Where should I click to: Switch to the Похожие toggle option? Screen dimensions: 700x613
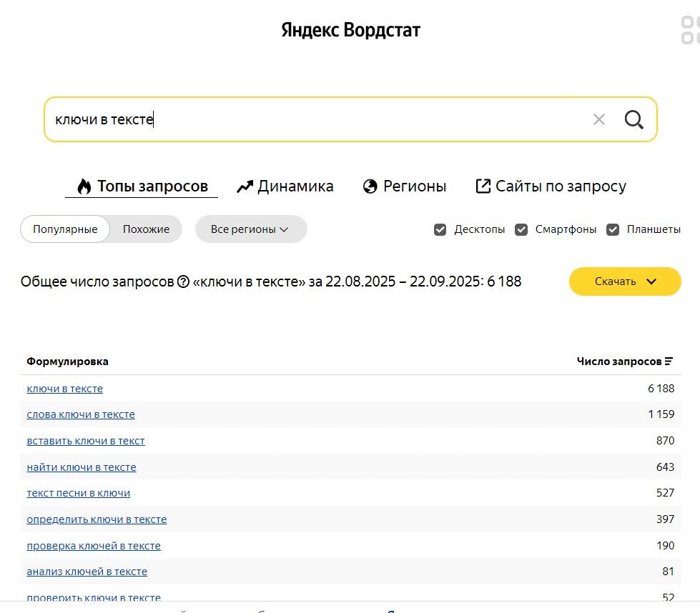(146, 229)
